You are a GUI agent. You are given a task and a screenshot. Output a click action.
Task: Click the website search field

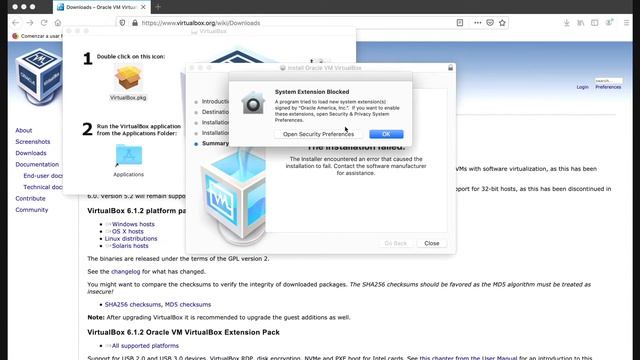pos(608,80)
